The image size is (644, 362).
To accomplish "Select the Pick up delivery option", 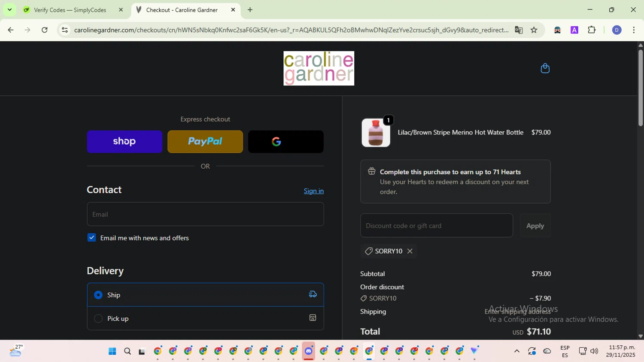I will [205, 318].
